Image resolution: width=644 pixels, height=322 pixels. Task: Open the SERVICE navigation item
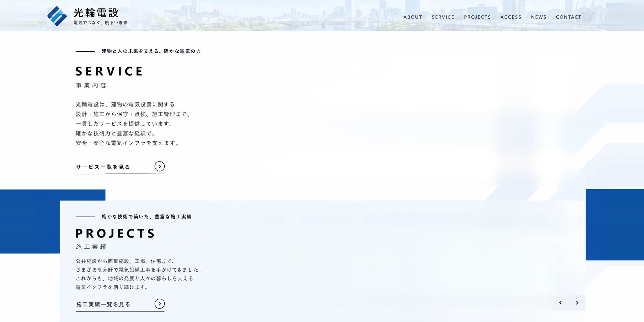(443, 17)
